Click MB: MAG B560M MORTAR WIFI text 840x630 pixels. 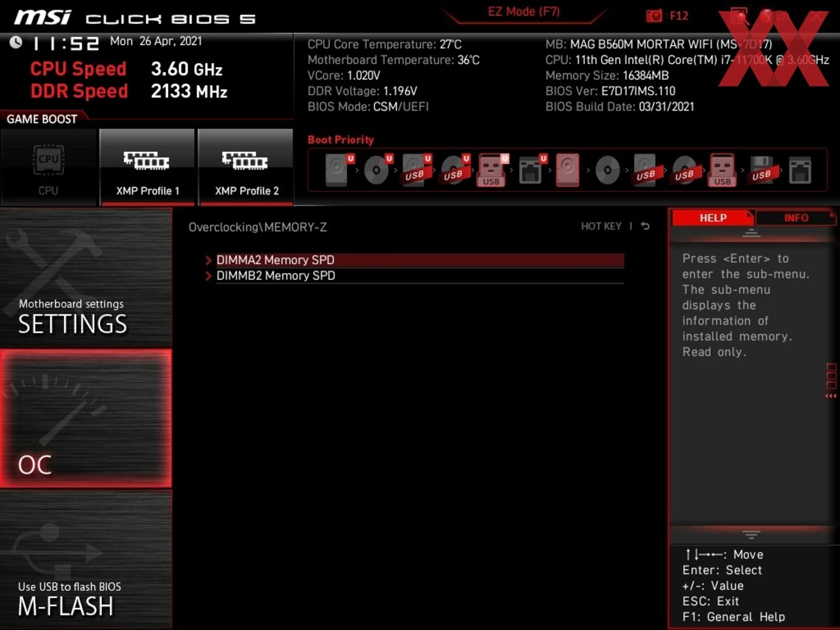pyautogui.click(x=658, y=44)
